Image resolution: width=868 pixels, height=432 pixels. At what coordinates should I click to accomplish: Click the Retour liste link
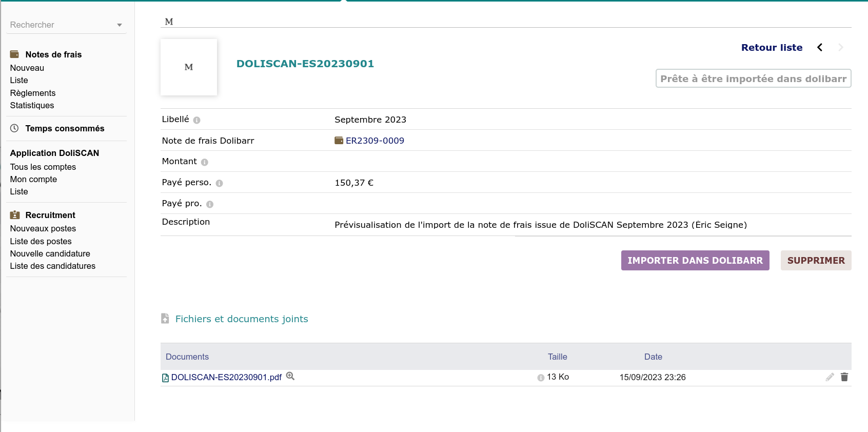[772, 47]
